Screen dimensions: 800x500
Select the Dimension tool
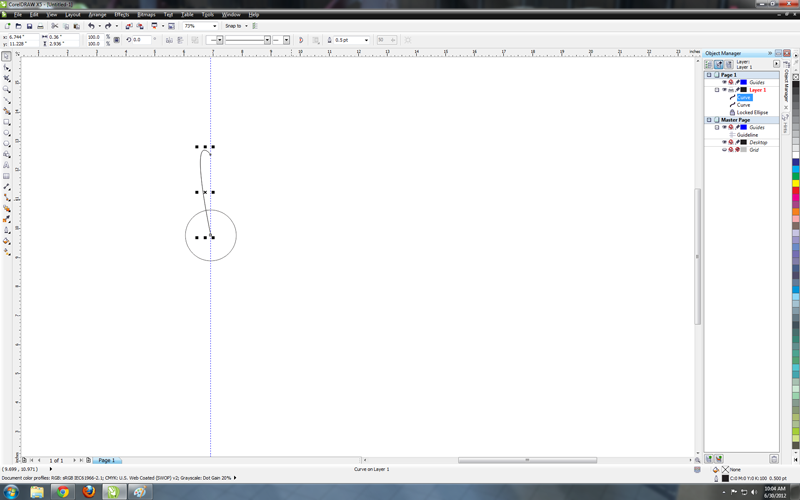6,187
